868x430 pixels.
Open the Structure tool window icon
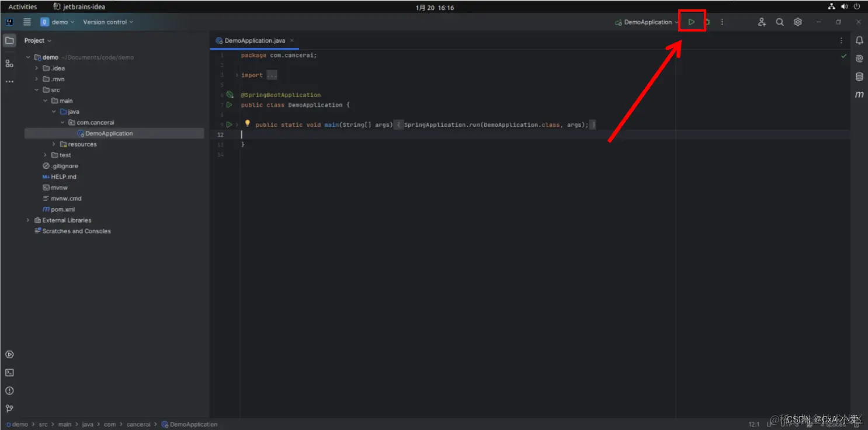[9, 63]
